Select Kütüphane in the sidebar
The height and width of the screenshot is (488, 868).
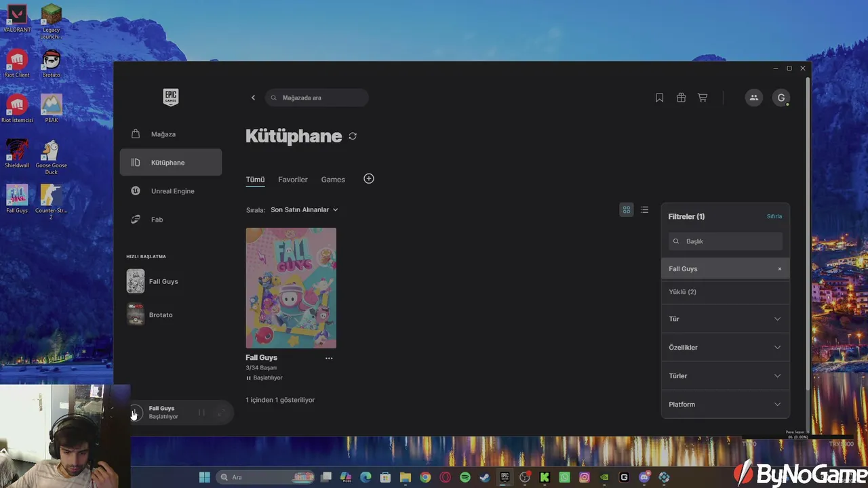pyautogui.click(x=171, y=163)
